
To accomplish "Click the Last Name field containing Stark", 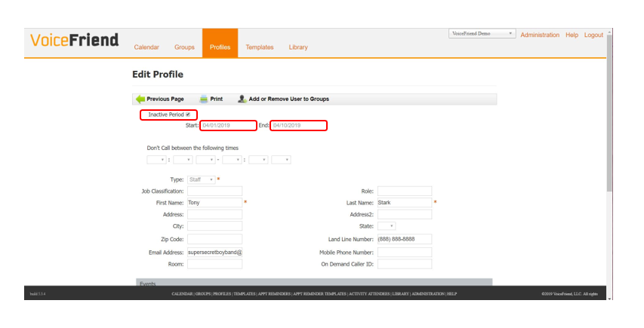I will pyautogui.click(x=405, y=203).
